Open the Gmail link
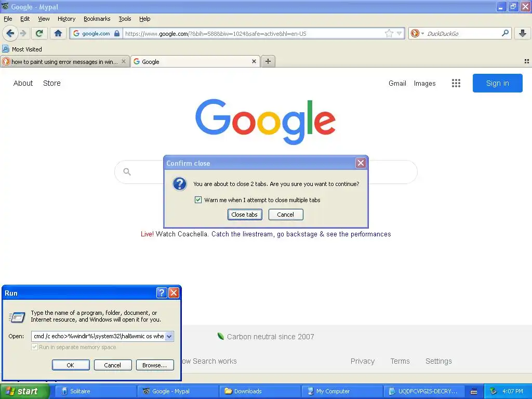 click(x=397, y=83)
